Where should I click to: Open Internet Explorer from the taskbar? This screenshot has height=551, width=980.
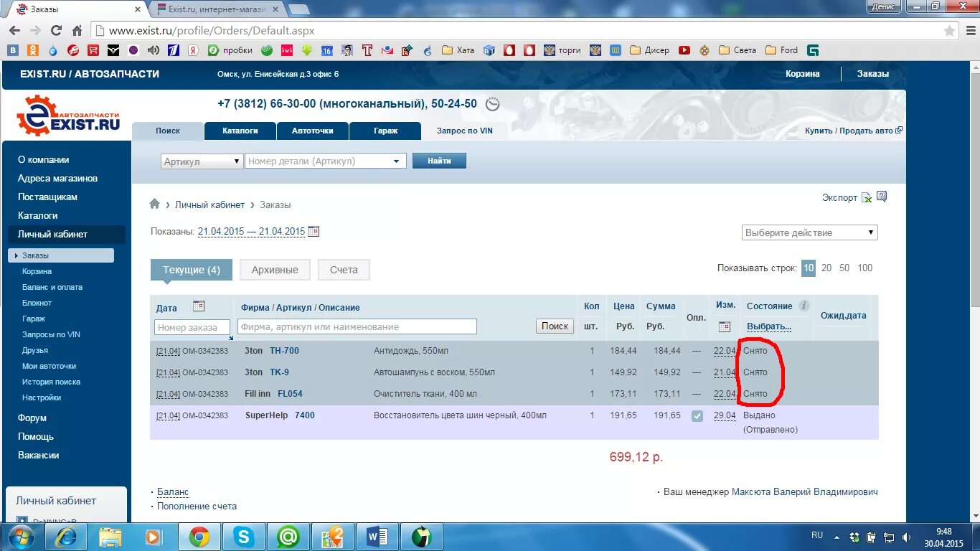pyautogui.click(x=66, y=537)
